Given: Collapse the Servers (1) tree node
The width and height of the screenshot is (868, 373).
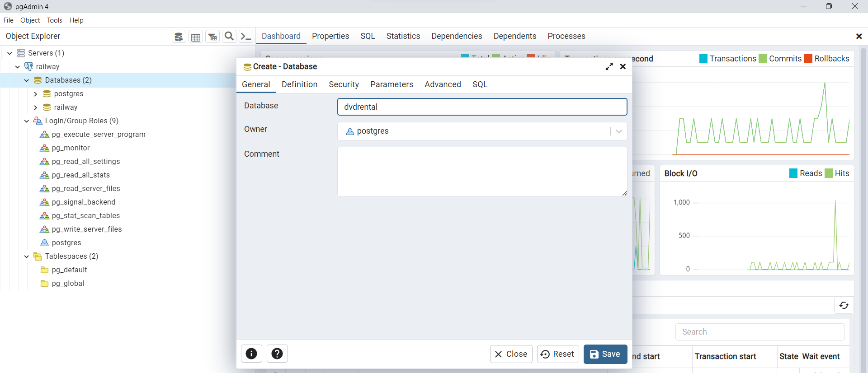Looking at the screenshot, I should (9, 53).
